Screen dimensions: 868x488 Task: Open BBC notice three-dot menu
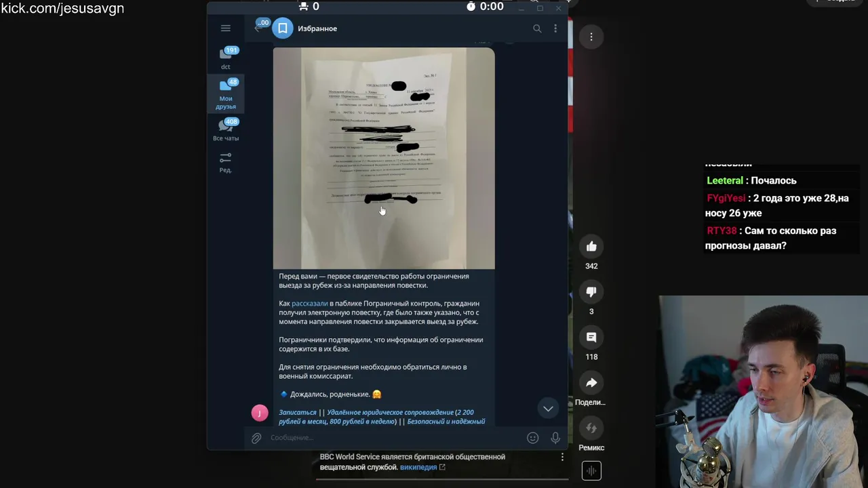coord(562,458)
